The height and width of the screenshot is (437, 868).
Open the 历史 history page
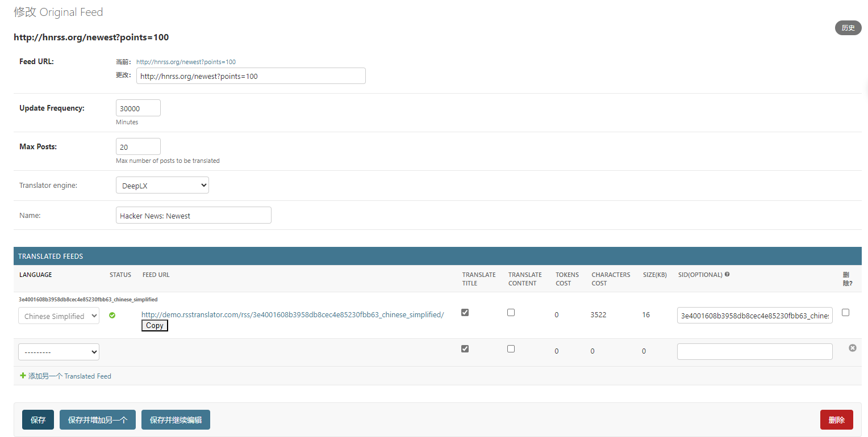[848, 28]
